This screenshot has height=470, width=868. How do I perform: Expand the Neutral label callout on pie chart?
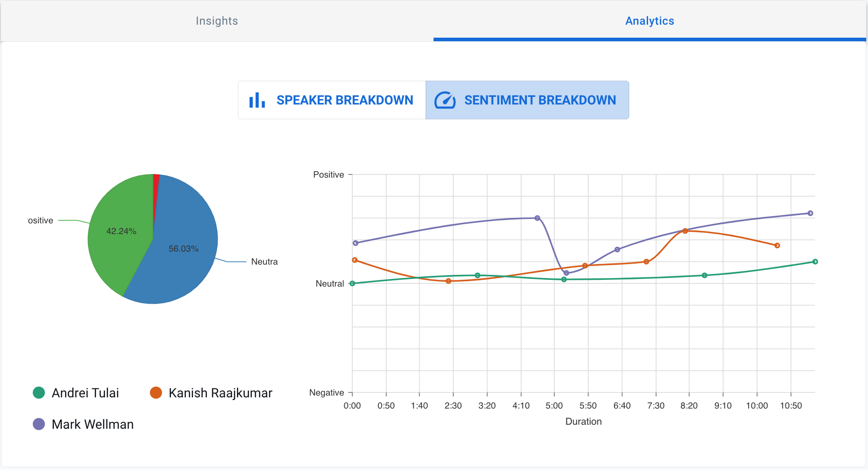(264, 261)
